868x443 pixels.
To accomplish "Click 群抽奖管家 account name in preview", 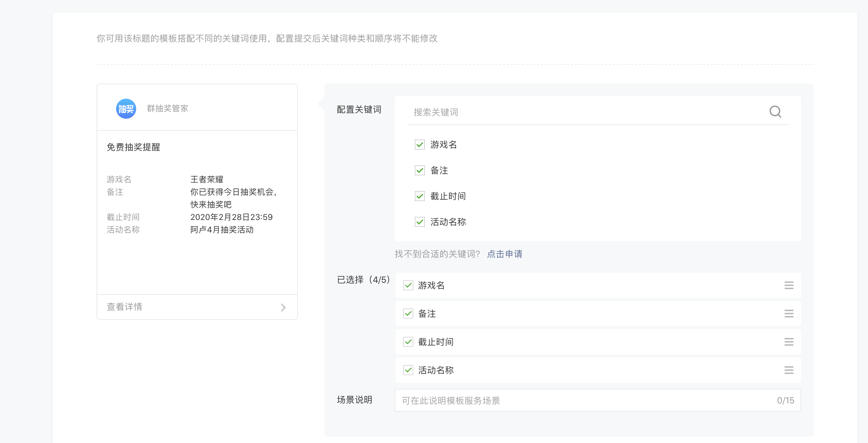I will point(167,108).
